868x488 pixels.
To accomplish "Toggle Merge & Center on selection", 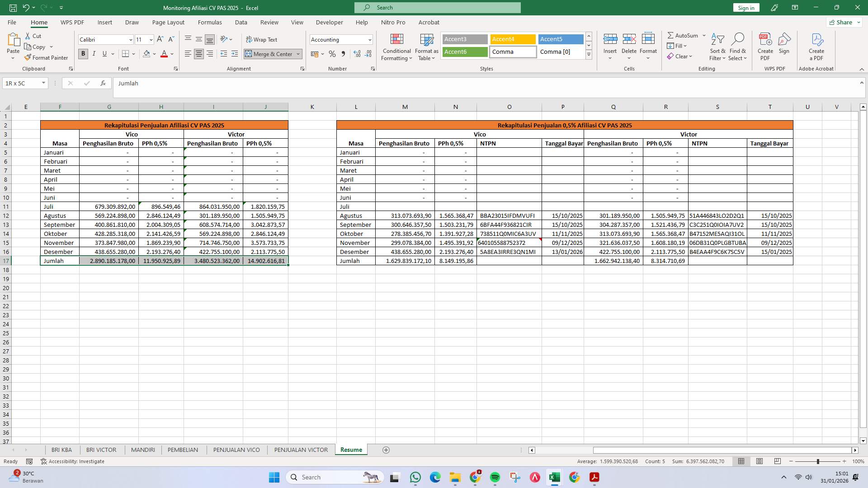I will pyautogui.click(x=270, y=54).
